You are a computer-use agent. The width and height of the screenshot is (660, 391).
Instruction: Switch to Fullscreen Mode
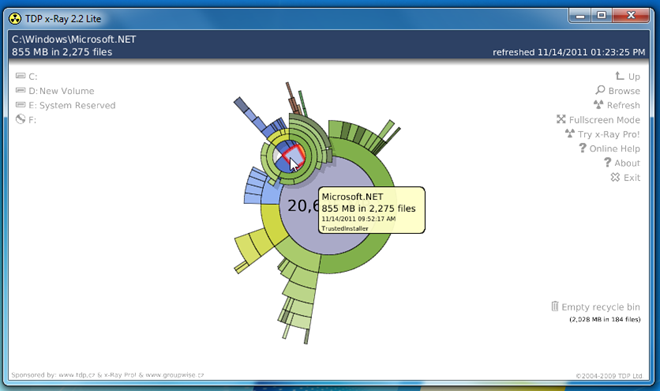pyautogui.click(x=598, y=120)
